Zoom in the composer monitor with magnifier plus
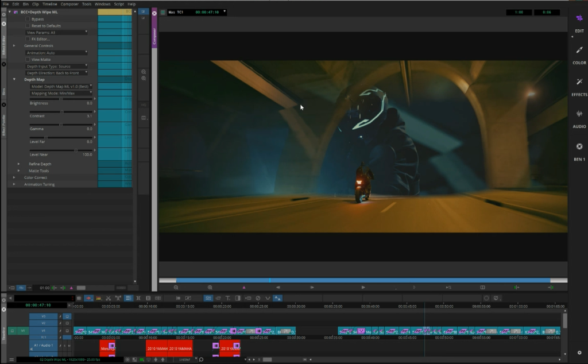Screen dimensions: 588x364 point(210,287)
